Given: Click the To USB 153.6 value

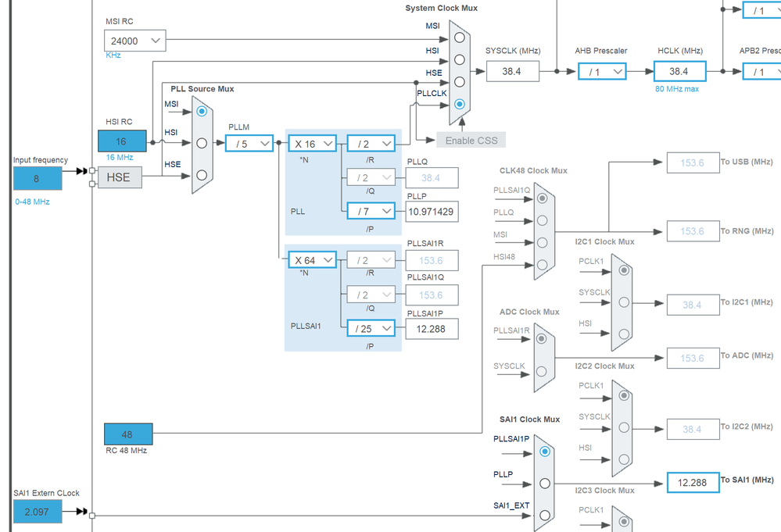Looking at the screenshot, I should pos(693,162).
